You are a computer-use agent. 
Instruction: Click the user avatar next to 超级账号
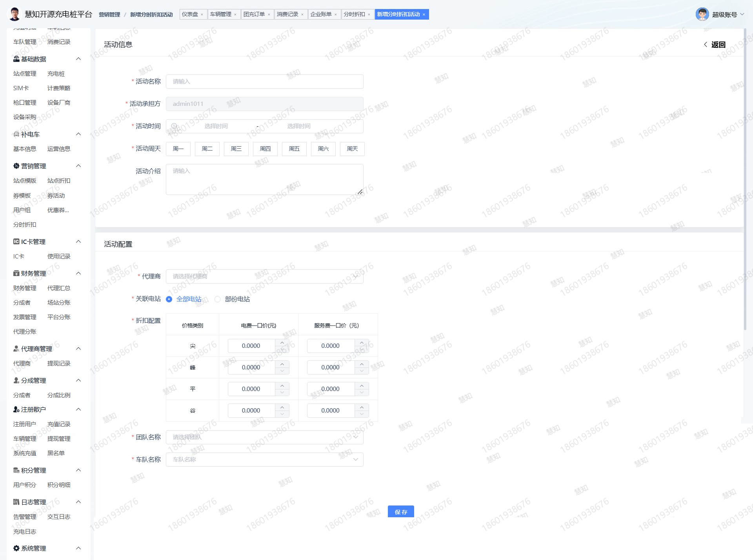point(702,15)
